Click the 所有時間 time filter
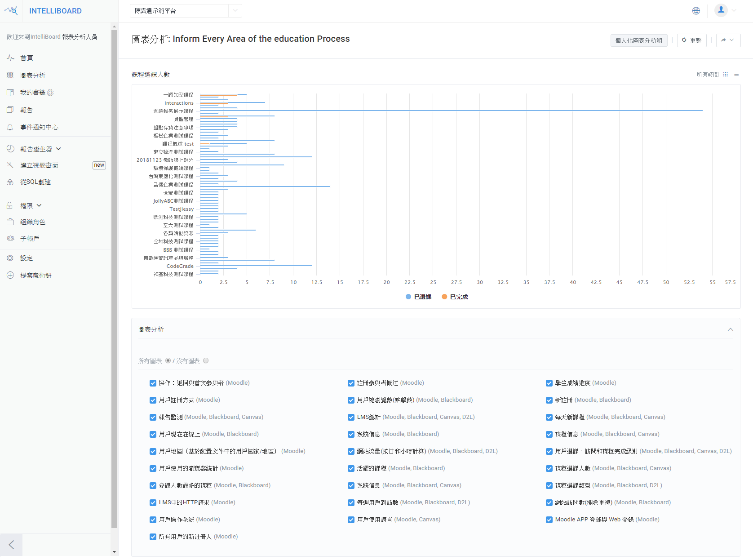This screenshot has height=560, width=753. [708, 74]
